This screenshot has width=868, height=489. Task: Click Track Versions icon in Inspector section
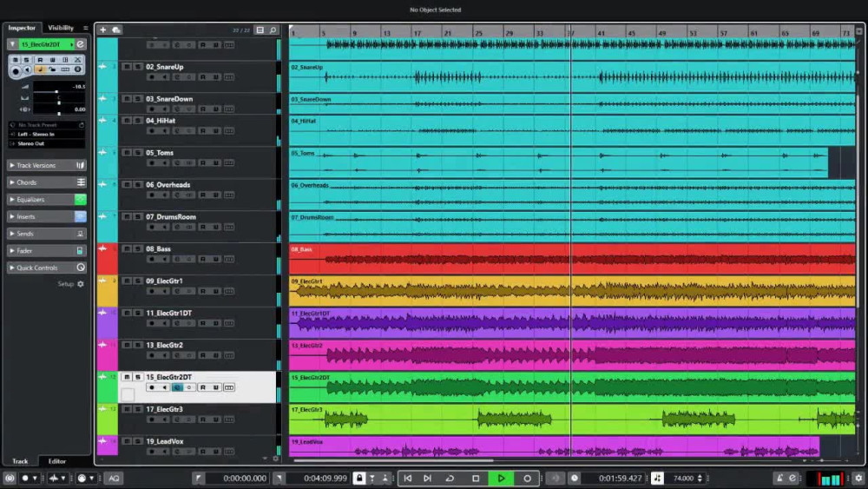80,165
